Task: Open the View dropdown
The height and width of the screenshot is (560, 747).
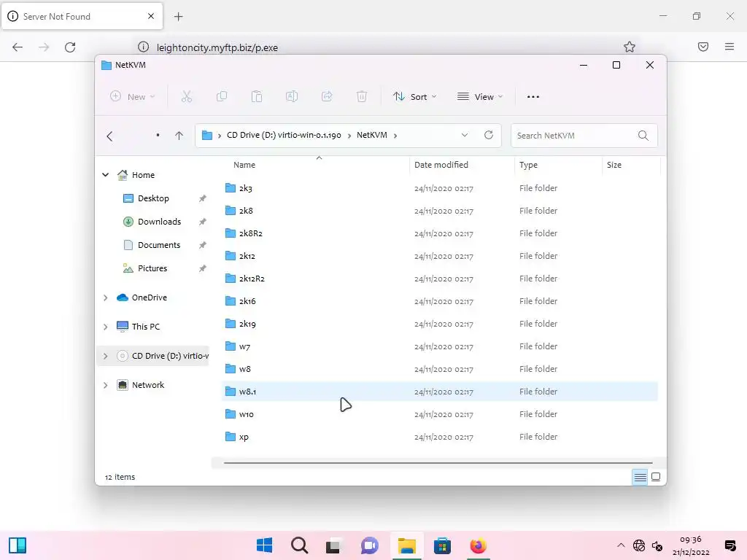Action: [480, 97]
